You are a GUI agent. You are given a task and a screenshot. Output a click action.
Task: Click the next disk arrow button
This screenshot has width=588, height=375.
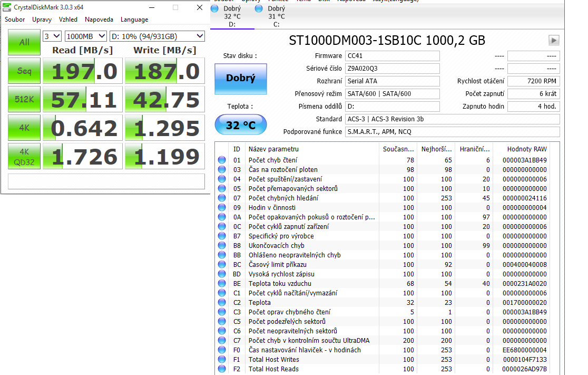coord(554,41)
